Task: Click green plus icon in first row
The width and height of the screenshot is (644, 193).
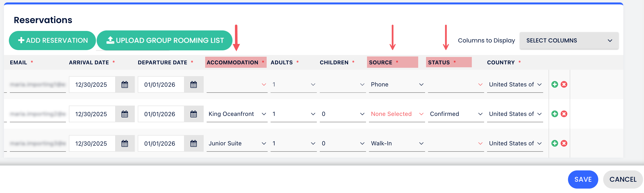Action: pos(554,84)
